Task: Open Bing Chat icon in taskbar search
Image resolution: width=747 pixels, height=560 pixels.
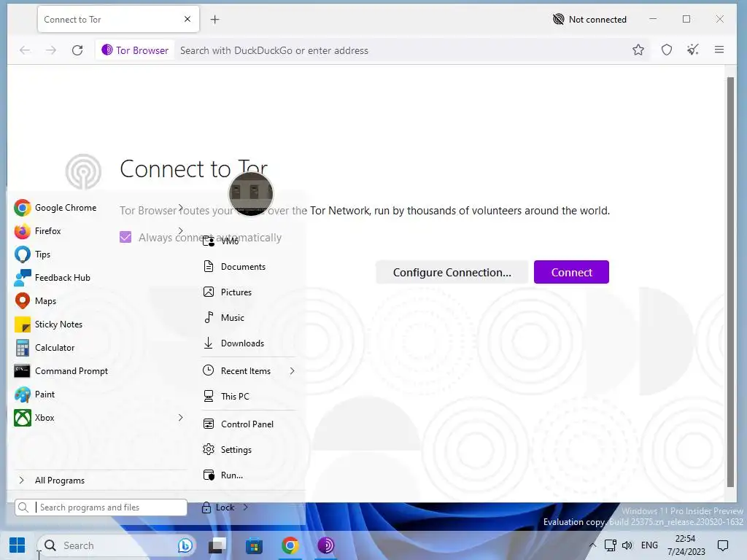Action: tap(185, 545)
